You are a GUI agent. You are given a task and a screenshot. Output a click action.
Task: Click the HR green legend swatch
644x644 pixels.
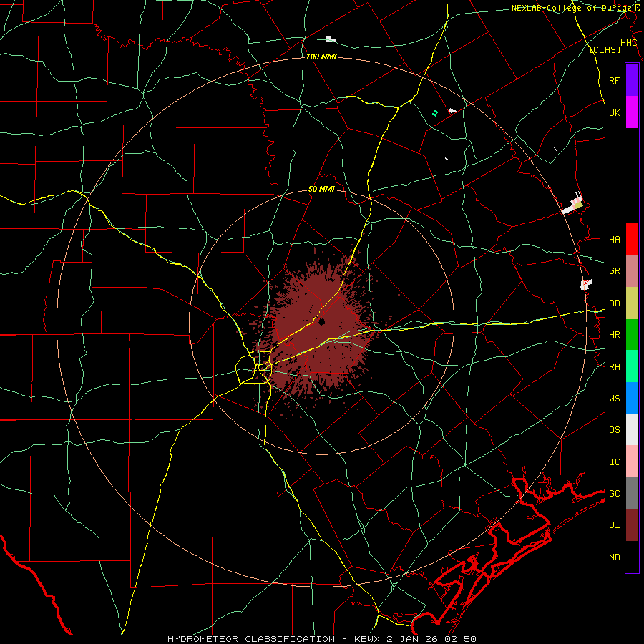pos(632,335)
